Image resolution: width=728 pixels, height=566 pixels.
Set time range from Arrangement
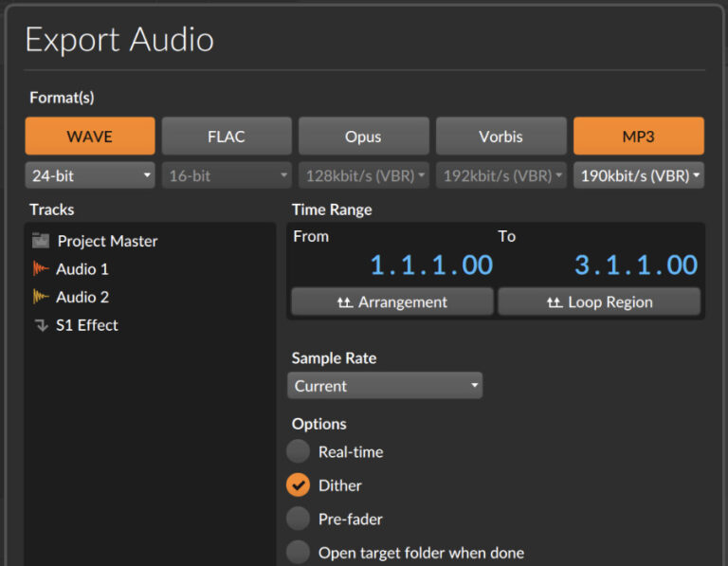point(392,301)
